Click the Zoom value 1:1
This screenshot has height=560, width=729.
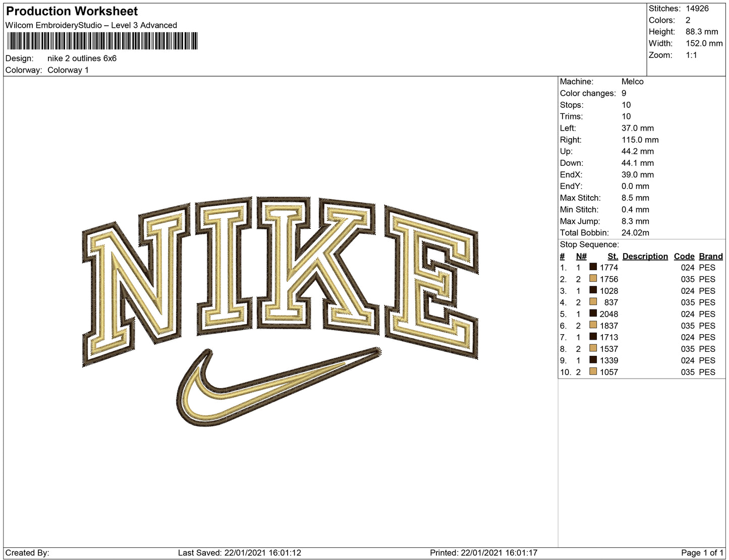691,55
